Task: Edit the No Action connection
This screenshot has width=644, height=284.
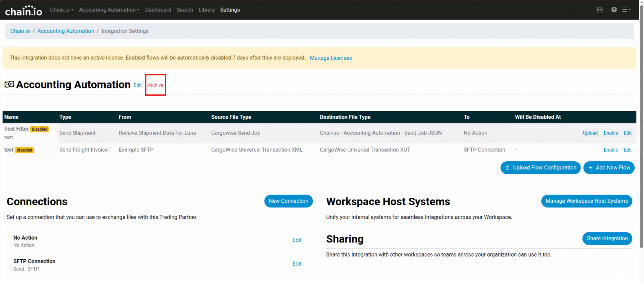Action: [x=297, y=240]
